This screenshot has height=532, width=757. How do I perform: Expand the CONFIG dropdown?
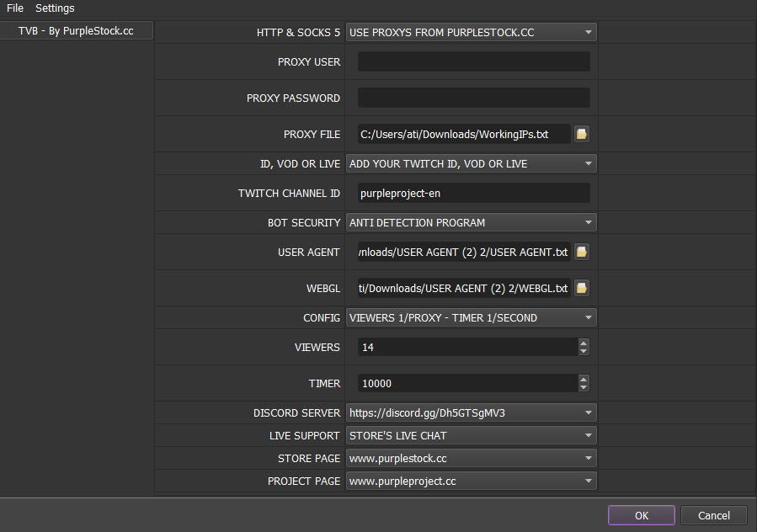point(471,318)
